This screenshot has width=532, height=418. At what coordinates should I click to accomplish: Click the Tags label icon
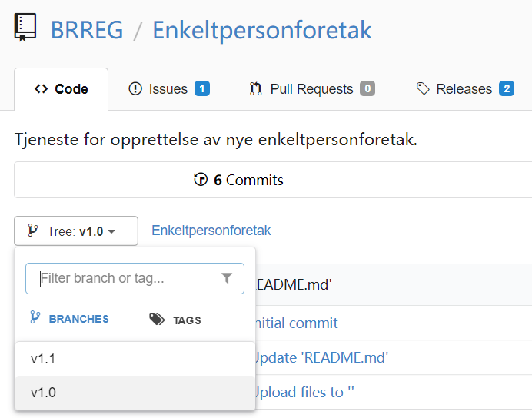point(157,319)
